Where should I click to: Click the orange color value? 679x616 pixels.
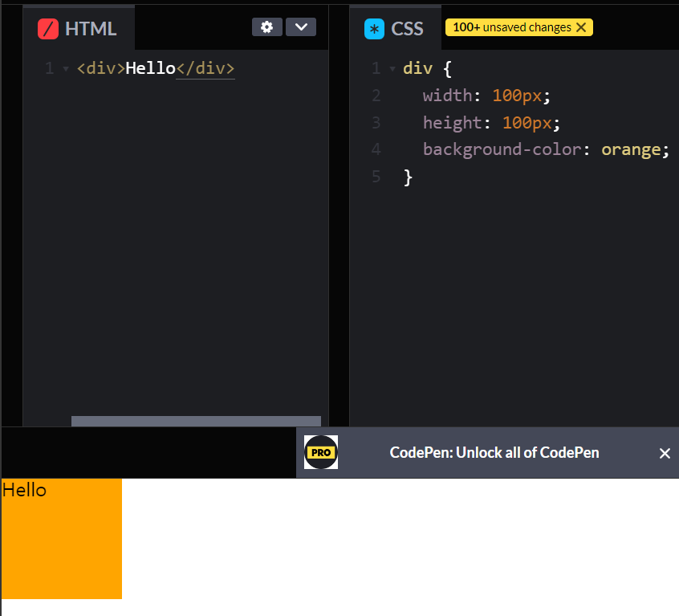[x=631, y=150]
